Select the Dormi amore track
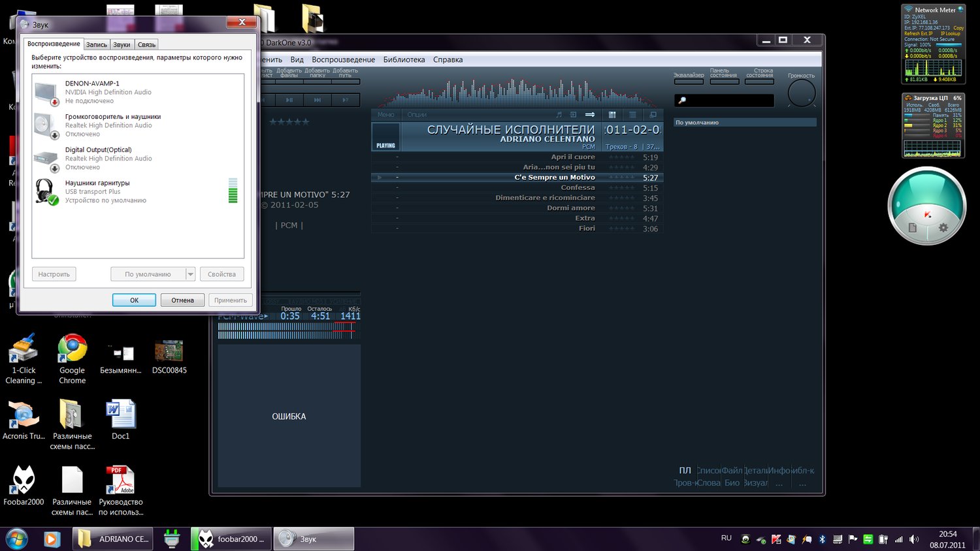980x551 pixels. pyautogui.click(x=517, y=208)
